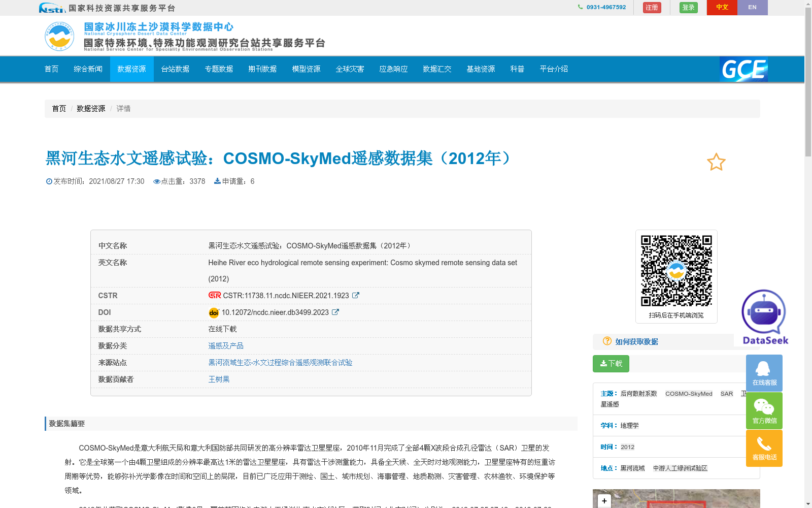Open 首页 in main navigation

(51, 69)
